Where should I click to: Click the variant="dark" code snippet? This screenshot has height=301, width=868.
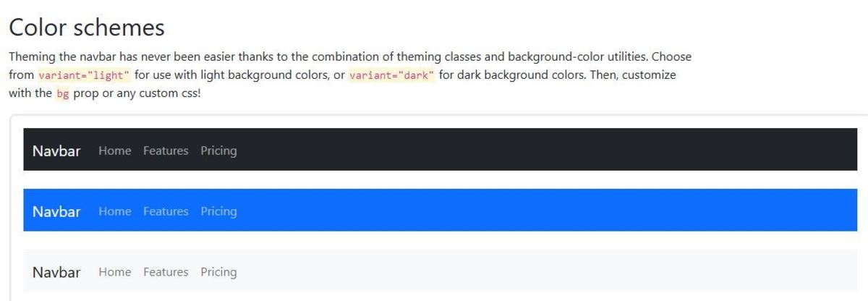pos(391,75)
